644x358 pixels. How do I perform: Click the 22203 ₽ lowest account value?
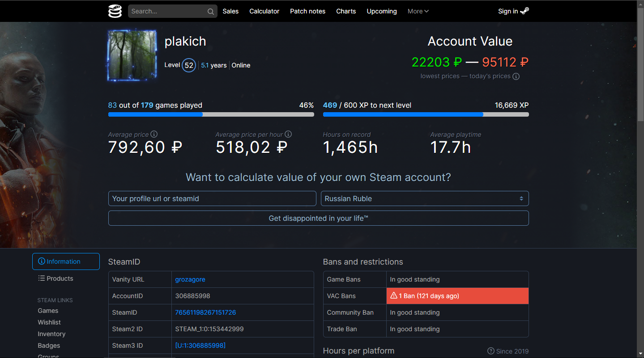pyautogui.click(x=436, y=62)
